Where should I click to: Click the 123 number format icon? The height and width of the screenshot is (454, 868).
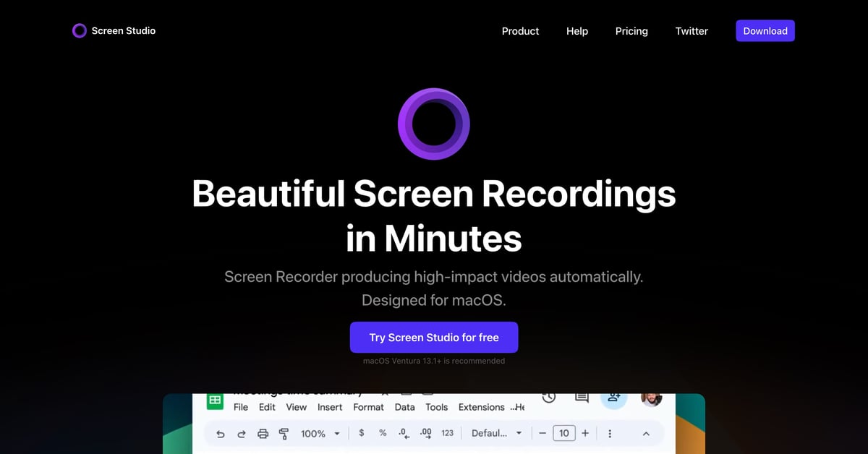pyautogui.click(x=448, y=433)
